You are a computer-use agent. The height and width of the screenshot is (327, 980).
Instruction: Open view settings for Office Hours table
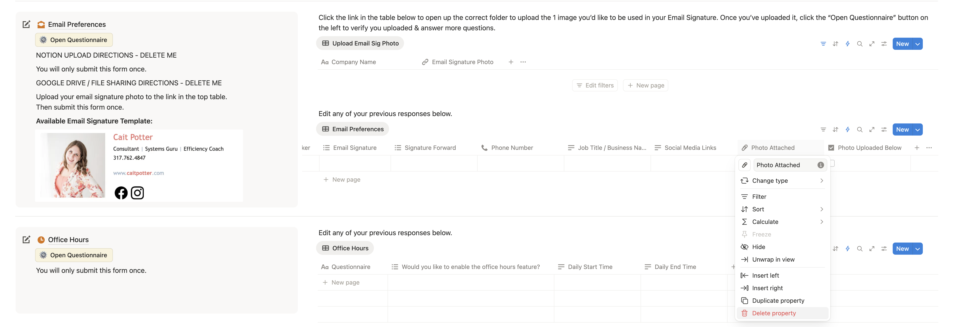[x=884, y=249]
